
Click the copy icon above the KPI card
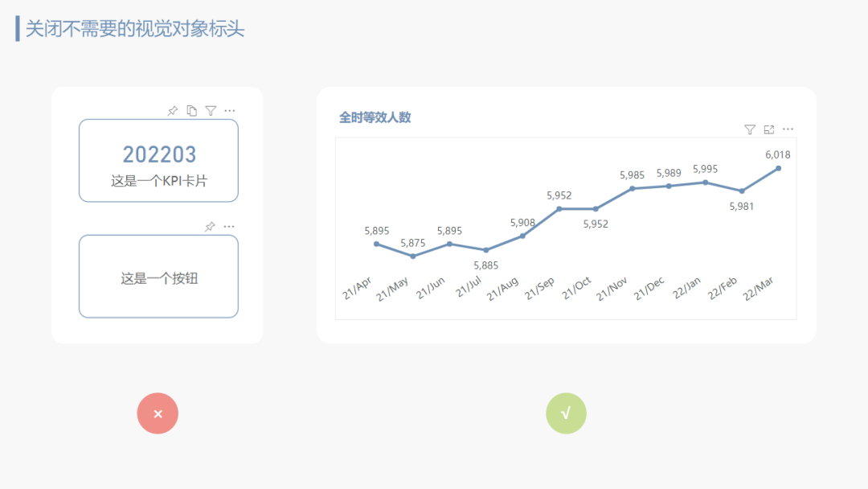pos(191,111)
